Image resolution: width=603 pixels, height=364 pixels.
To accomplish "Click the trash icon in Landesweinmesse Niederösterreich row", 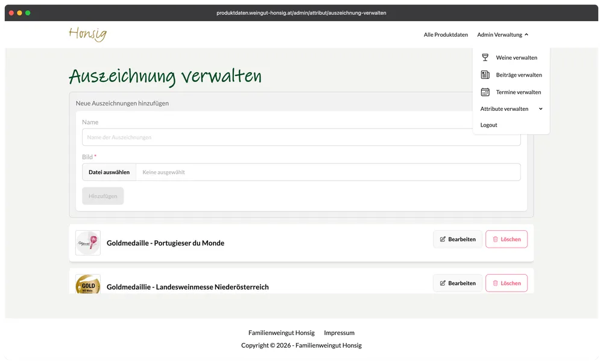I will [x=495, y=283].
